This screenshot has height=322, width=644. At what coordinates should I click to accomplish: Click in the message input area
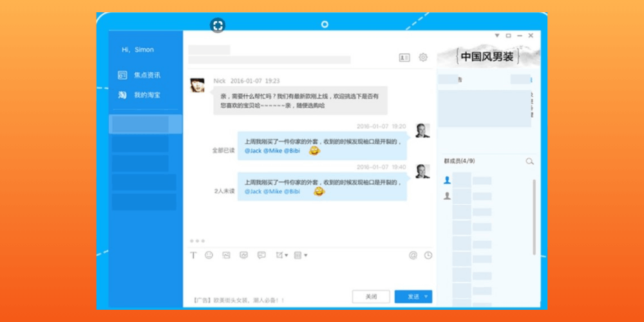tap(310, 275)
